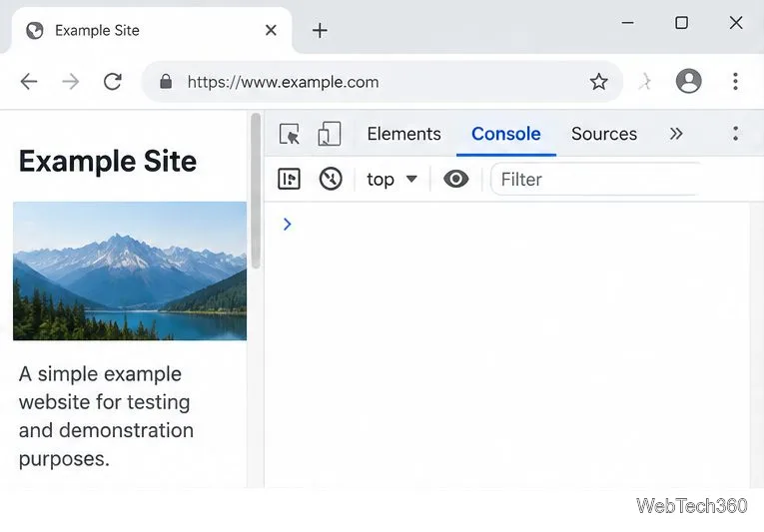Bookmark this page with star
The image size is (764, 532).
tap(598, 82)
